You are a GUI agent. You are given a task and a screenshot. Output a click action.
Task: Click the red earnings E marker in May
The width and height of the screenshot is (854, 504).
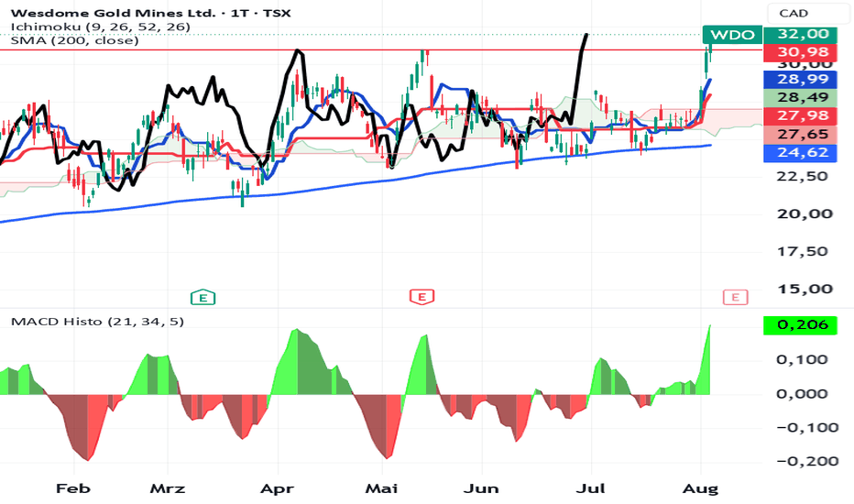point(422,297)
